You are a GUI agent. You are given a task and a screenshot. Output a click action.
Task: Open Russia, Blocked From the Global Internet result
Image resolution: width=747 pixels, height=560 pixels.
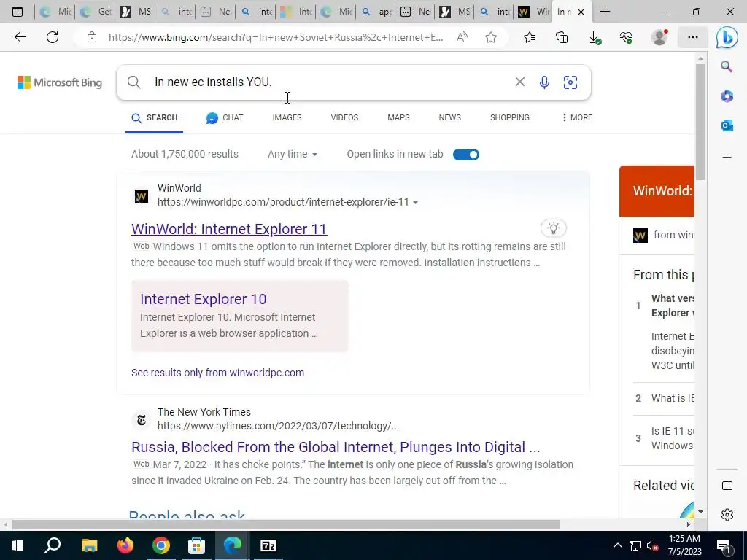click(336, 447)
